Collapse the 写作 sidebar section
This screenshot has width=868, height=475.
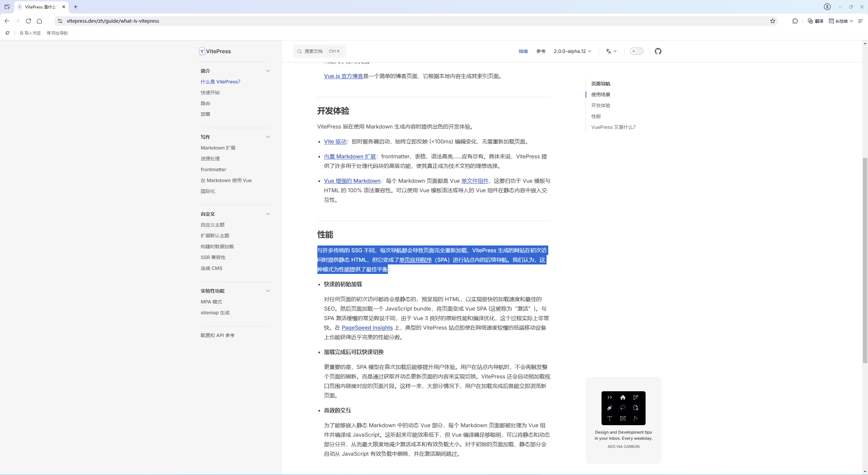[268, 137]
